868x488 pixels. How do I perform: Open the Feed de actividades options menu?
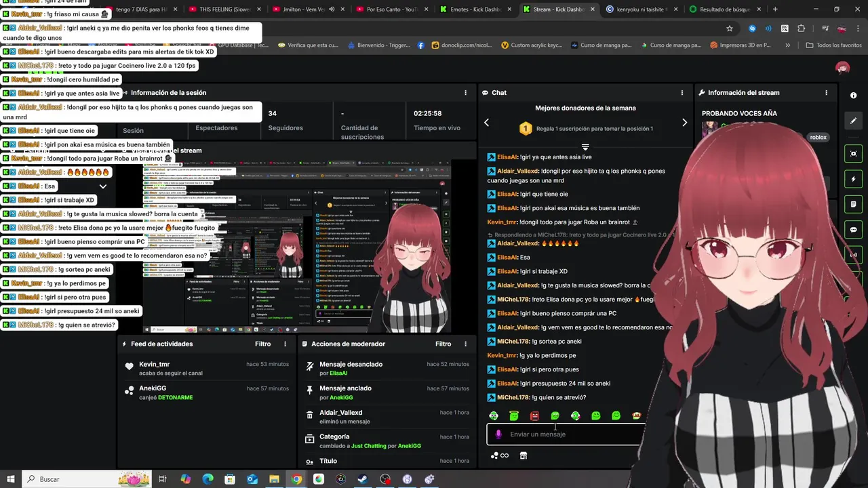click(x=285, y=344)
